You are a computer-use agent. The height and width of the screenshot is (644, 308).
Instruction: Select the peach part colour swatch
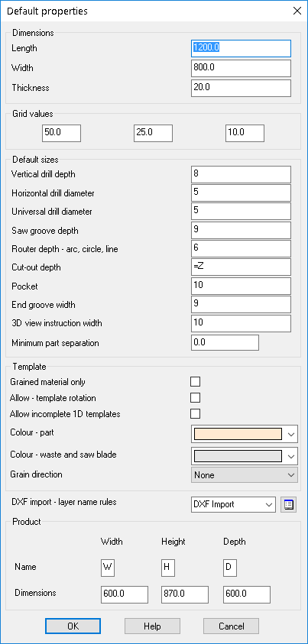point(238,434)
